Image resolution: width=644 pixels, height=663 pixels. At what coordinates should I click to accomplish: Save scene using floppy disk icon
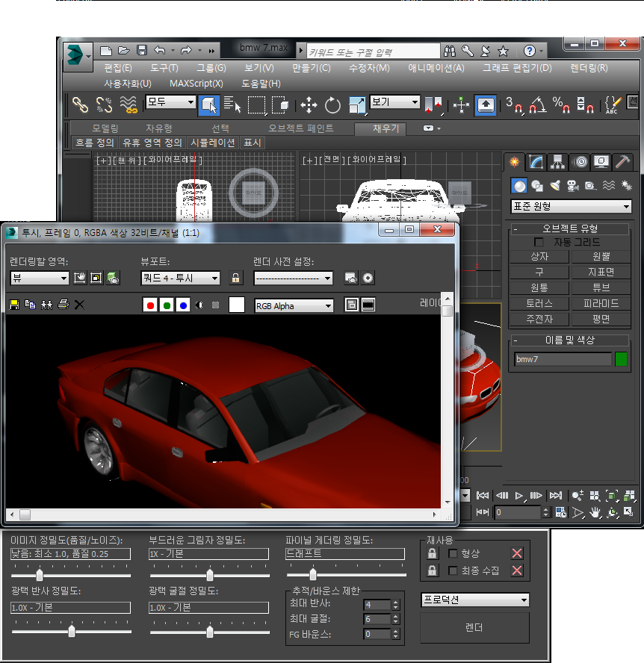(x=142, y=51)
